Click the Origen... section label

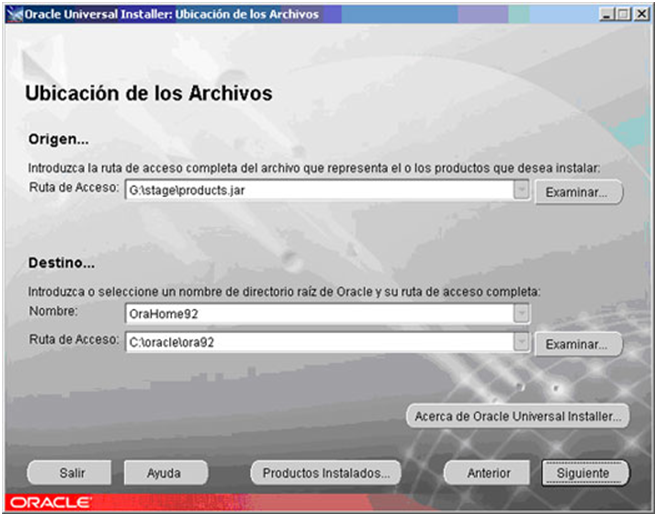click(59, 139)
